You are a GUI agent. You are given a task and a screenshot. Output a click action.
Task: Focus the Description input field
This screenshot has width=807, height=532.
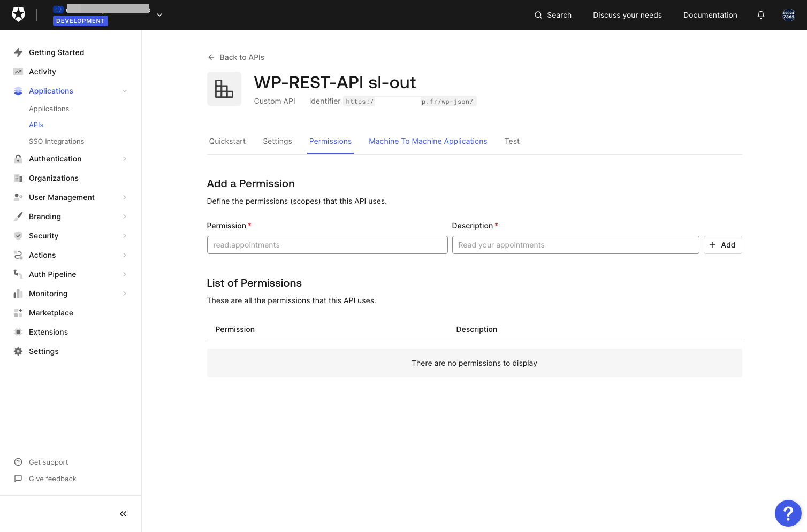(x=576, y=245)
